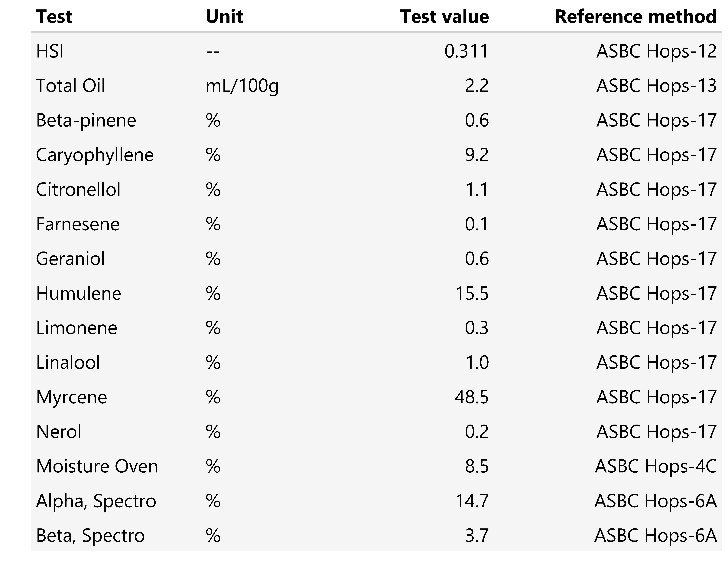
Task: Select the Myrcene value 48.5
Action: tap(471, 397)
